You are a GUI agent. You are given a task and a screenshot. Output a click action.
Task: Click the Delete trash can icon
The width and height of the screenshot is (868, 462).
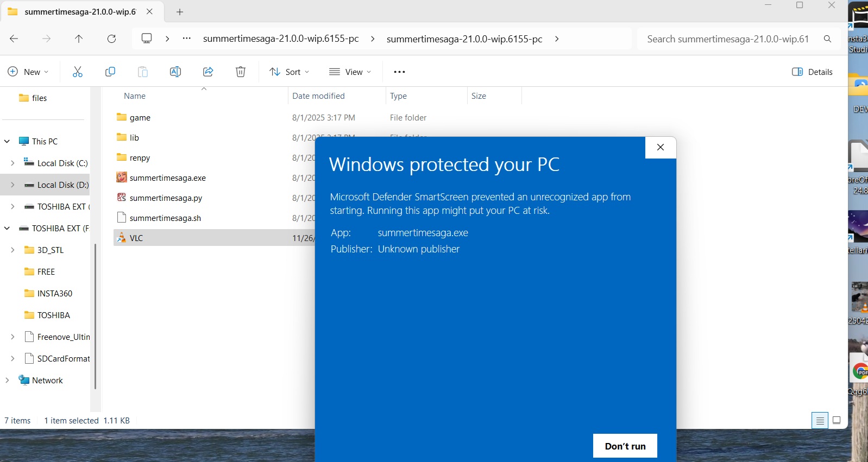[x=241, y=72]
